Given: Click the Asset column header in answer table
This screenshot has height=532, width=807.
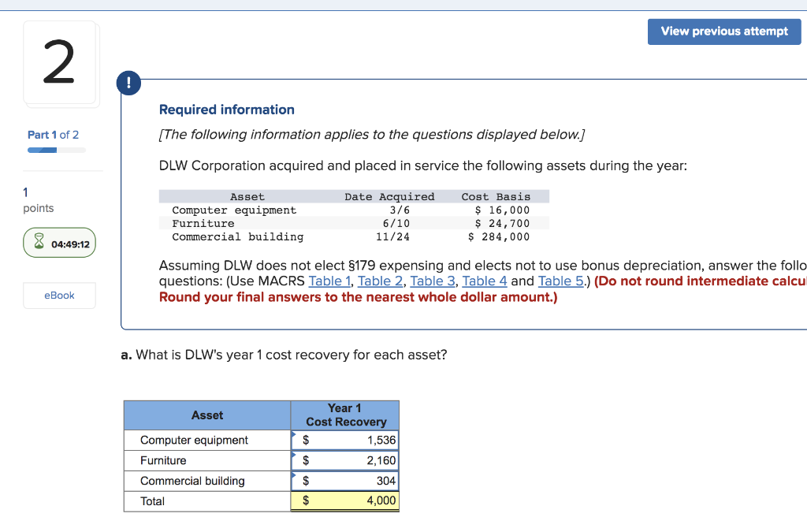Looking at the screenshot, I should coord(207,415).
